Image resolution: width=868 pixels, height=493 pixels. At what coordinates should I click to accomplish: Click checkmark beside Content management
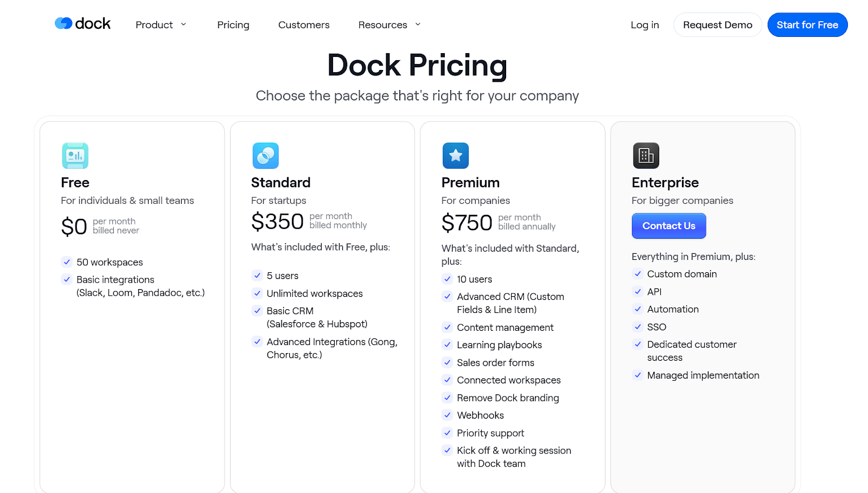(448, 327)
